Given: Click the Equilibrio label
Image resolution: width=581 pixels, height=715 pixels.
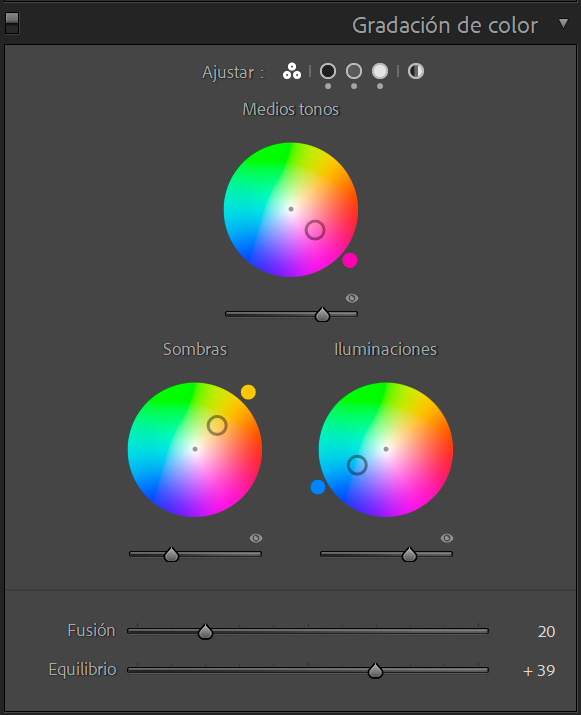Looking at the screenshot, I should [83, 670].
